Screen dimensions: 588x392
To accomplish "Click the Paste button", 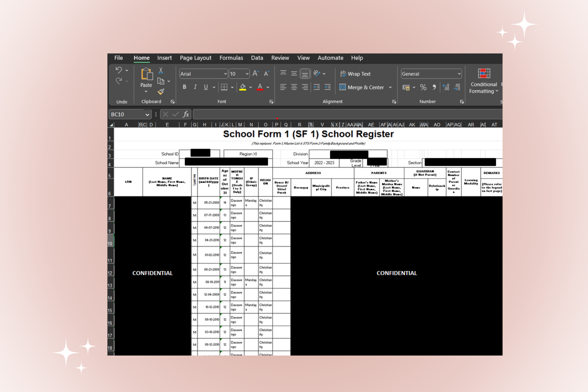I will coord(146,77).
